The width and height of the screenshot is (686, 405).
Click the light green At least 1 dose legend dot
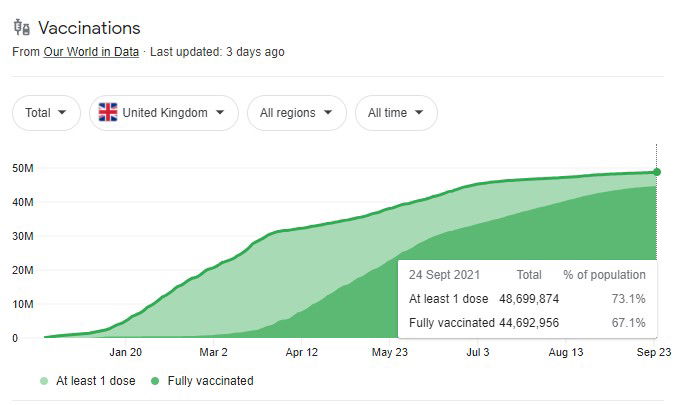point(45,381)
